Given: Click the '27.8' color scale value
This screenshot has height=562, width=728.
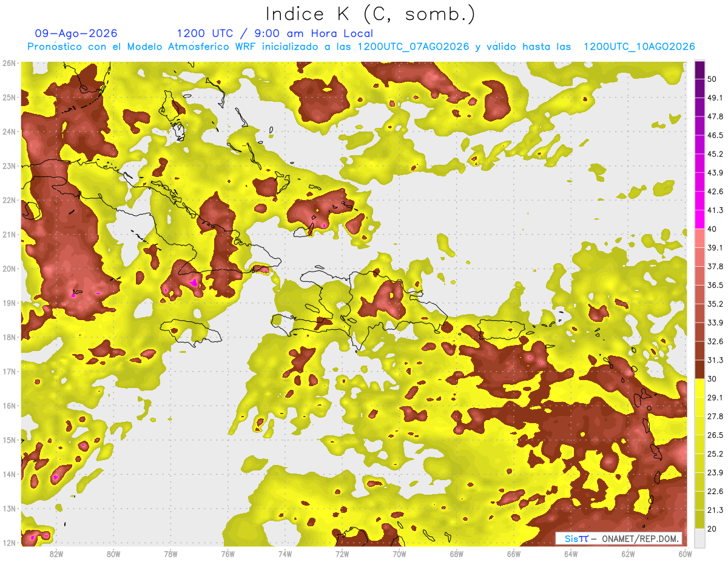Looking at the screenshot, I should (715, 416).
